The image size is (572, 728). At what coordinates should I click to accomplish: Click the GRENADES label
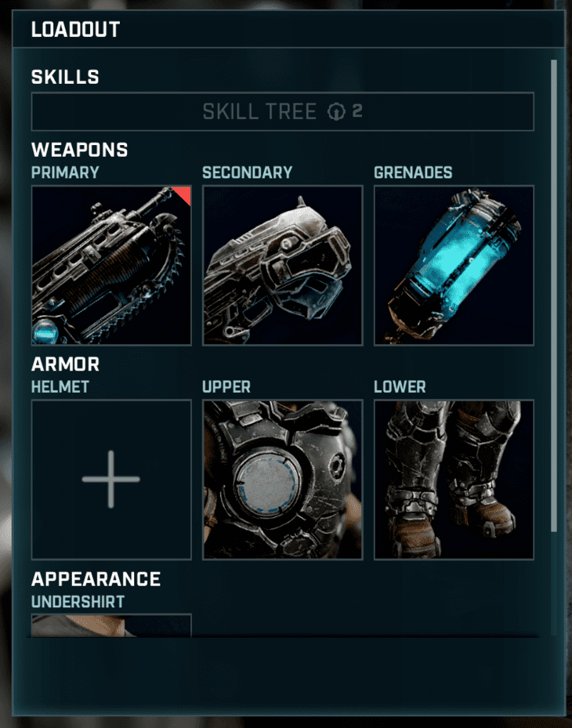click(x=413, y=172)
